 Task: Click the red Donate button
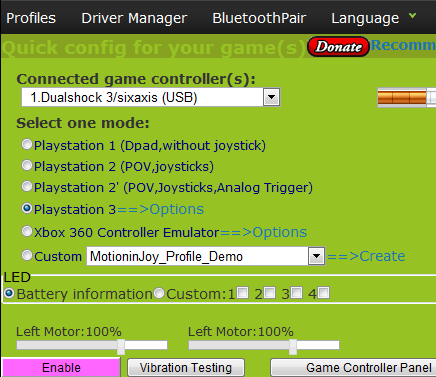pos(338,47)
